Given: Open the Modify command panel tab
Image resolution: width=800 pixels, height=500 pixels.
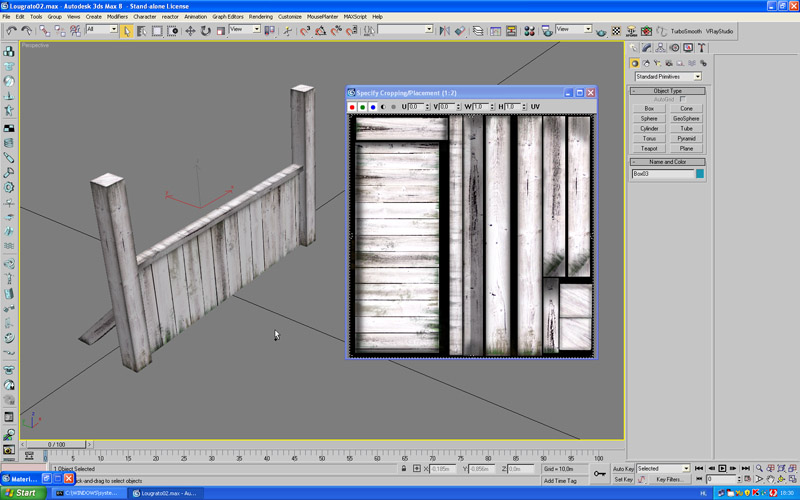Looking at the screenshot, I should click(x=647, y=47).
